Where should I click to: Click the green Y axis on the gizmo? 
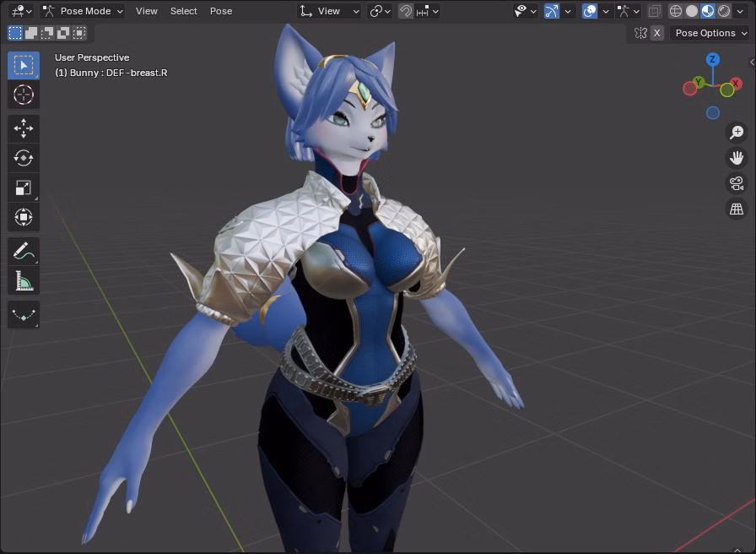(x=698, y=82)
